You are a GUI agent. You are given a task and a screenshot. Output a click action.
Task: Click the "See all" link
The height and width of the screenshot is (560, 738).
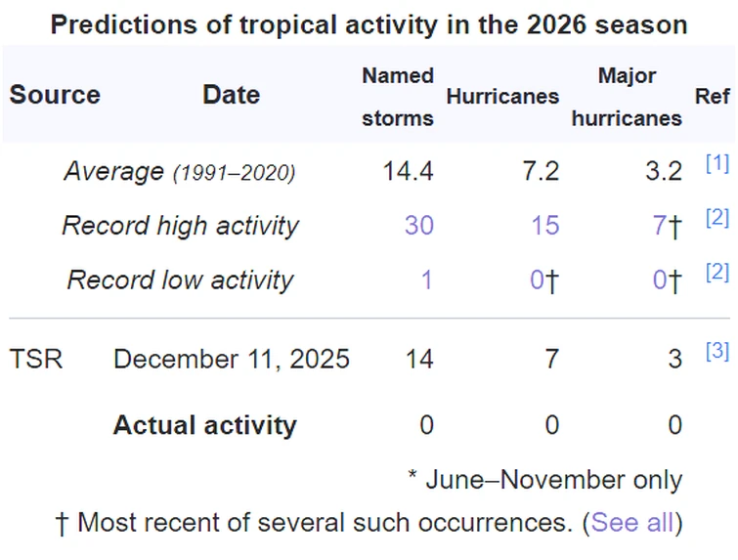[x=632, y=522]
